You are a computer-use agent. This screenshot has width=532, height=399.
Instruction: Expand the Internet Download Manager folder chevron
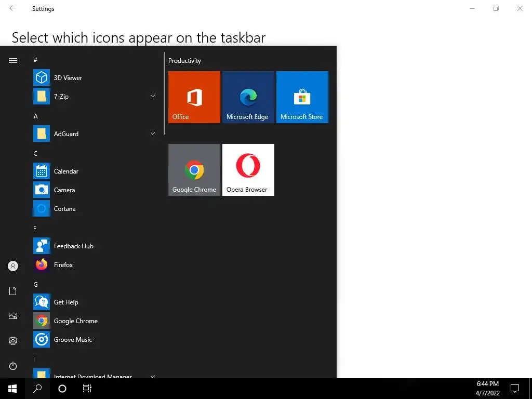153,376
